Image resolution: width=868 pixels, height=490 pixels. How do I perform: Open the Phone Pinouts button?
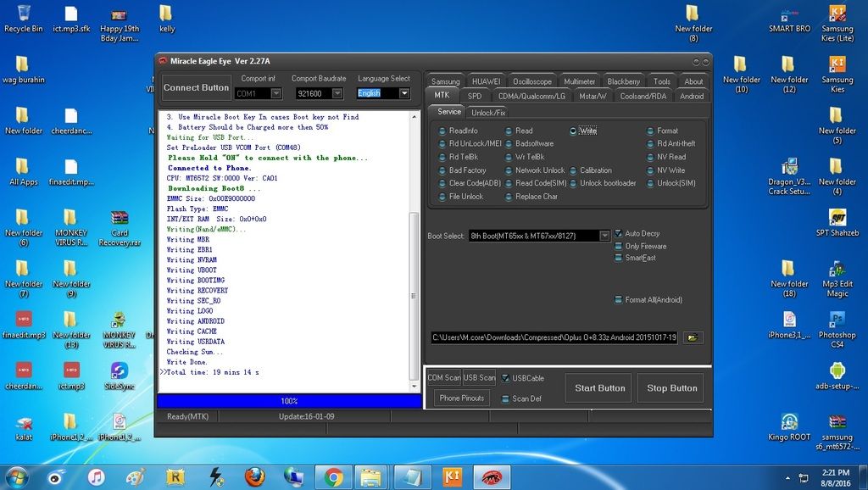462,398
